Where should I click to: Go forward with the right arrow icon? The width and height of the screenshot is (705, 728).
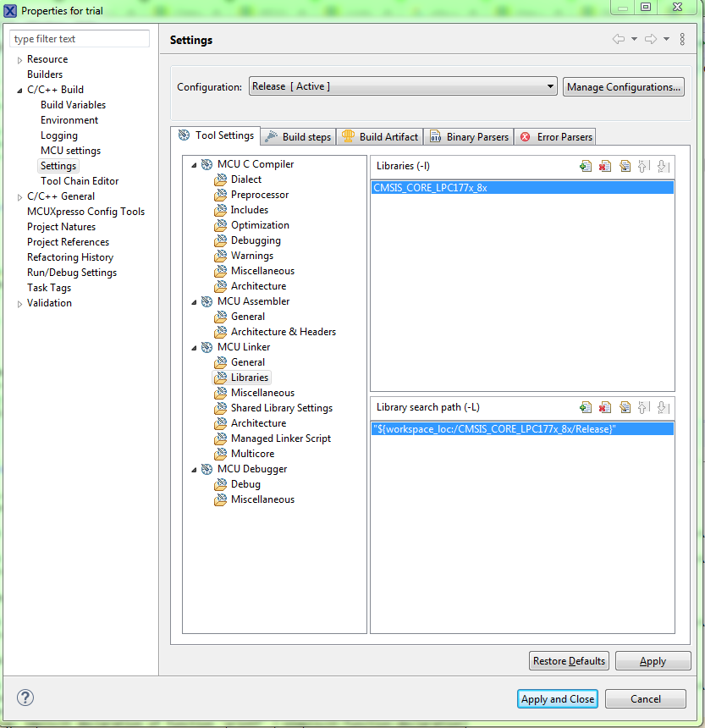point(651,39)
